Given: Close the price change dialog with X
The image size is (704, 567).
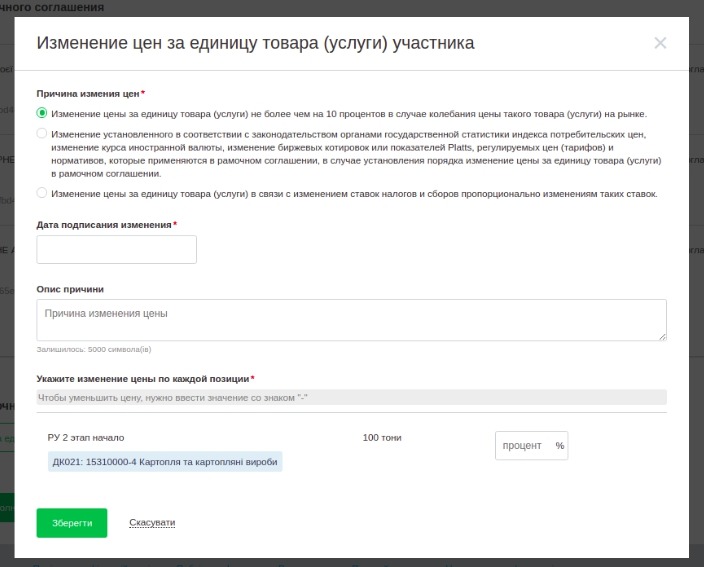Looking at the screenshot, I should point(660,43).
